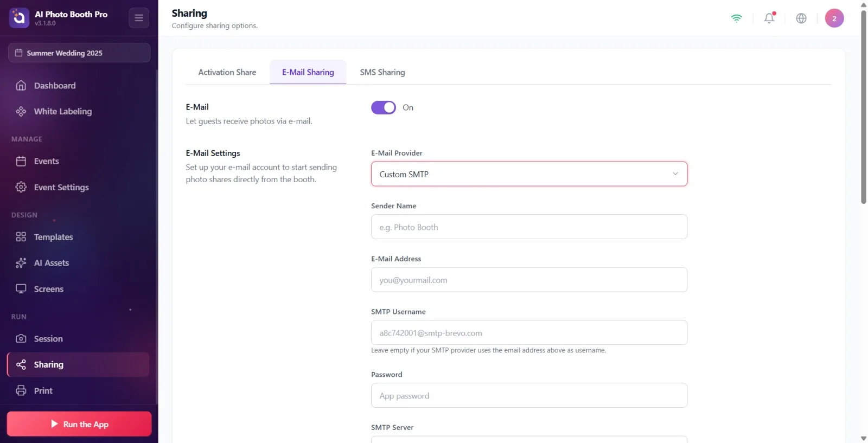Image resolution: width=868 pixels, height=443 pixels.
Task: Open Events in Manage section
Action: [x=78, y=161]
